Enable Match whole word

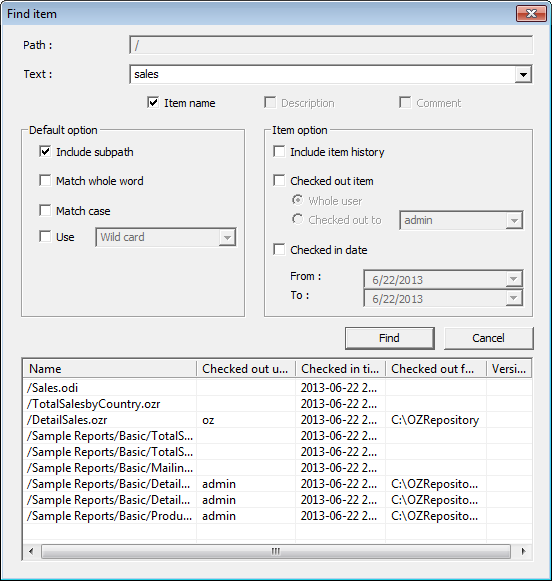click(45, 181)
